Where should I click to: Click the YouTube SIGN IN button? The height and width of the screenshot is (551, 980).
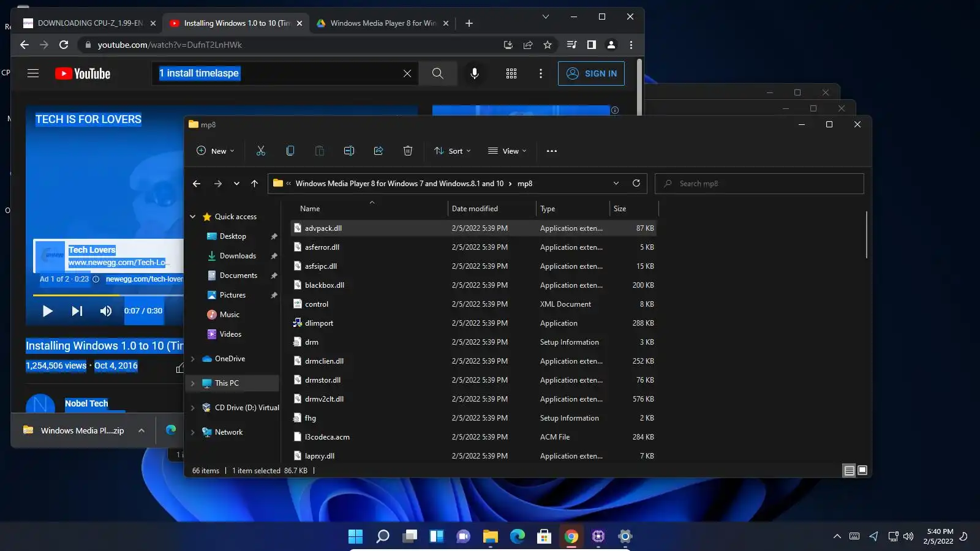591,73
